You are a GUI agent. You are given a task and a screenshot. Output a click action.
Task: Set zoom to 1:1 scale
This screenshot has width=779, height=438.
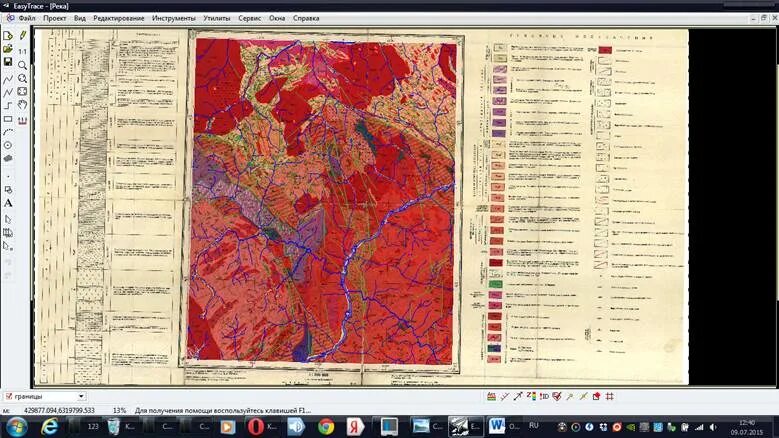(22, 51)
